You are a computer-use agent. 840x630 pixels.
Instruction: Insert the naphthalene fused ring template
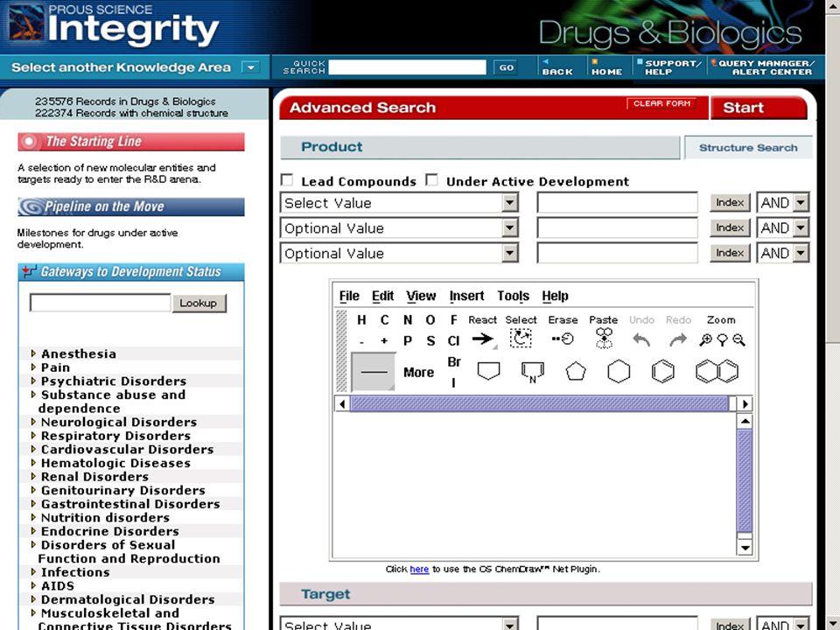pyautogui.click(x=717, y=371)
